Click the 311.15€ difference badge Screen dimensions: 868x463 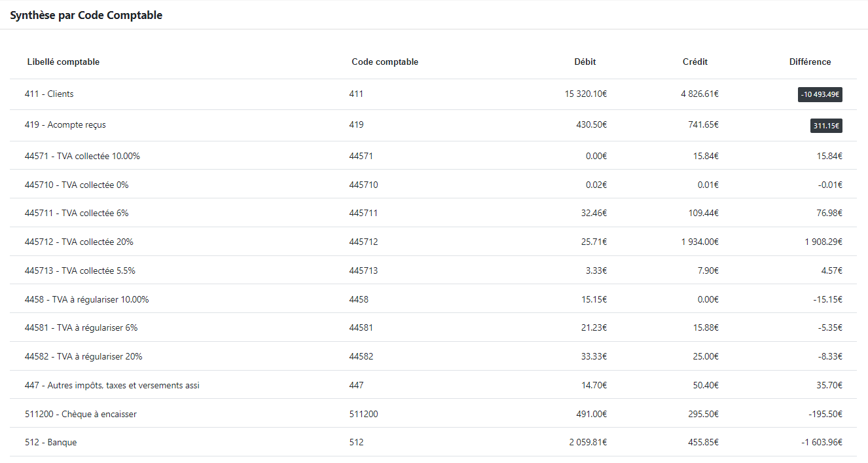(x=826, y=126)
